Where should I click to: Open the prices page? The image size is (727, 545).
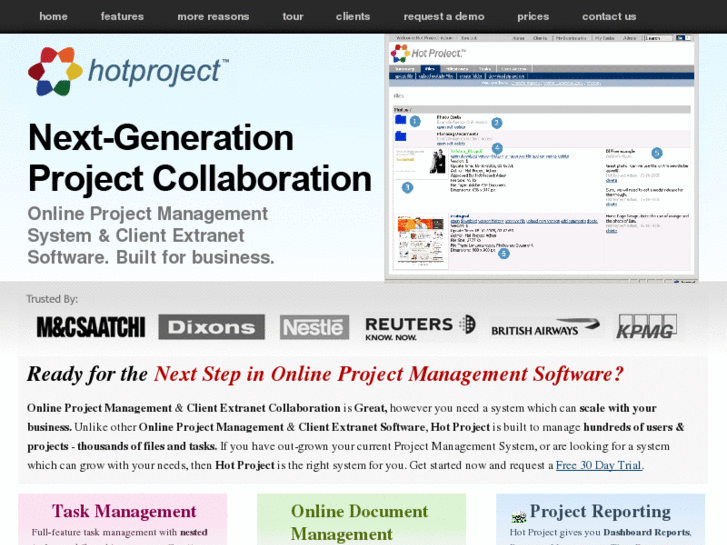533,17
